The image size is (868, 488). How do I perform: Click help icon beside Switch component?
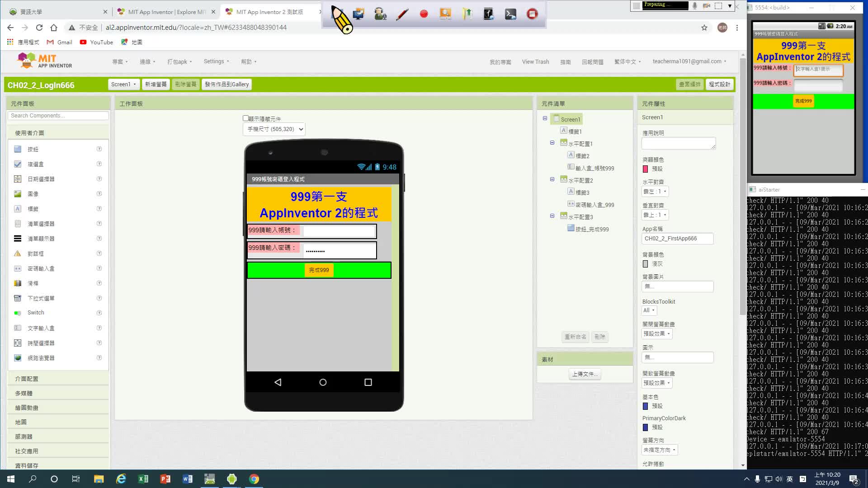tap(99, 313)
